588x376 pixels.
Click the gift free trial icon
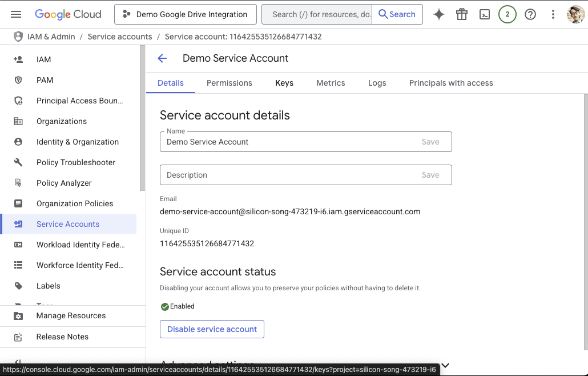coord(462,14)
